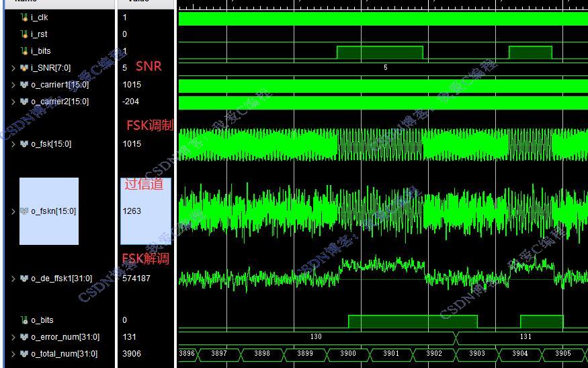This screenshot has width=588, height=368.
Task: Select the o_fsk[15:0] signal name
Action: click(x=51, y=144)
